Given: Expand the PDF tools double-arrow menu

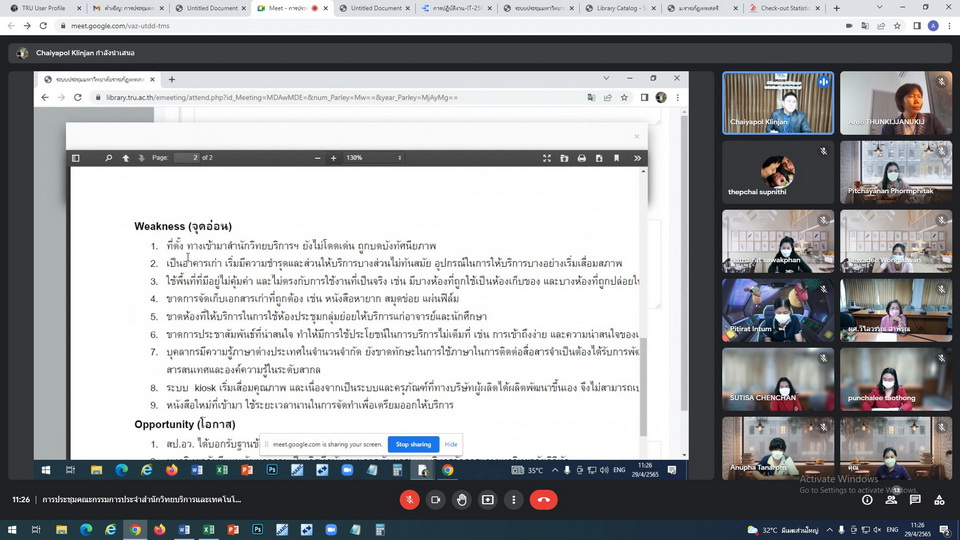Looking at the screenshot, I should pos(637,158).
